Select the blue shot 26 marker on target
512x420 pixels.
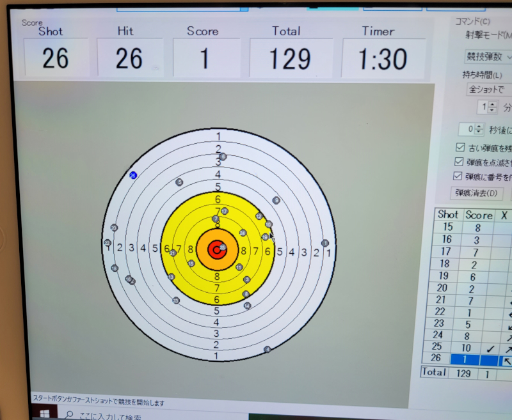133,175
